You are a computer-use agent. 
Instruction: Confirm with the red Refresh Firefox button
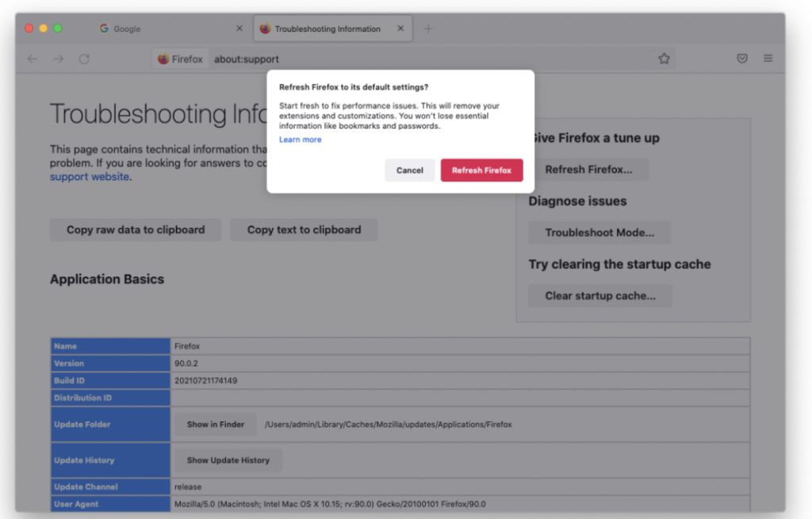tap(481, 170)
